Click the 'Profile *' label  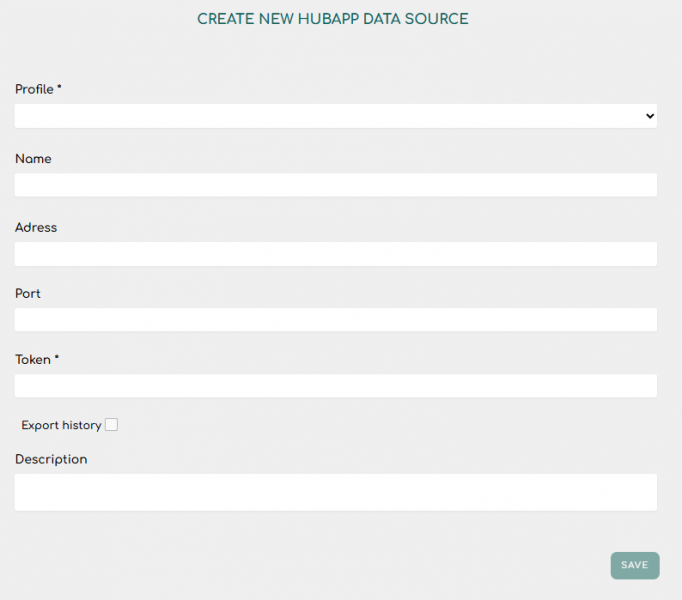(x=38, y=89)
